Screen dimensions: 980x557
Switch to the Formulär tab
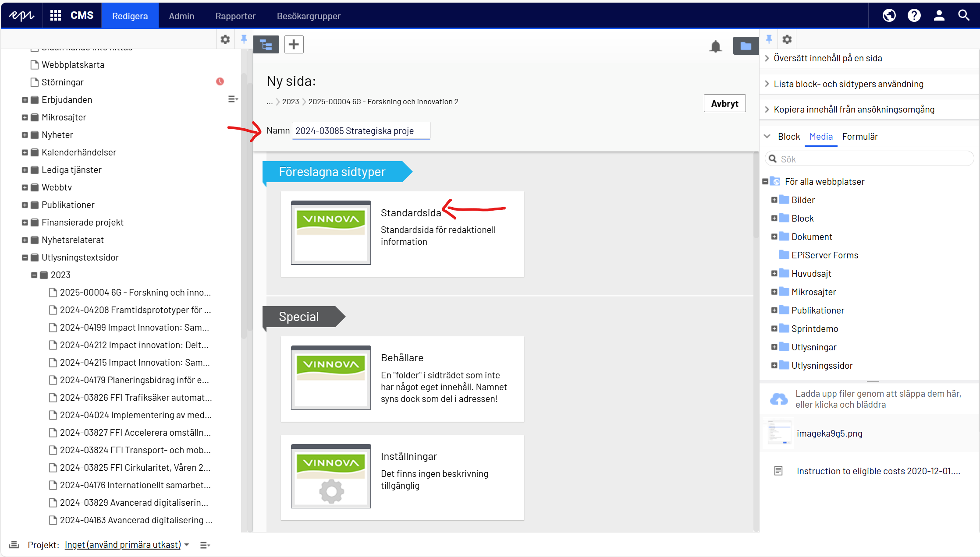(x=859, y=137)
